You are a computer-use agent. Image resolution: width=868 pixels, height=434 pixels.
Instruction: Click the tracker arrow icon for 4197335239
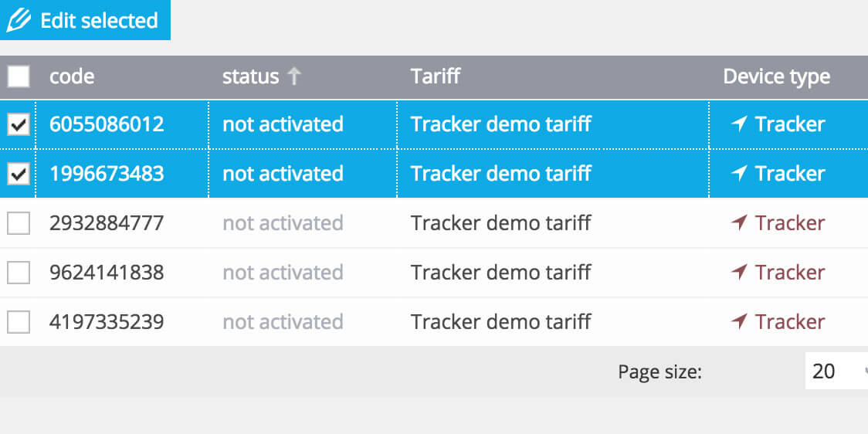tap(739, 322)
